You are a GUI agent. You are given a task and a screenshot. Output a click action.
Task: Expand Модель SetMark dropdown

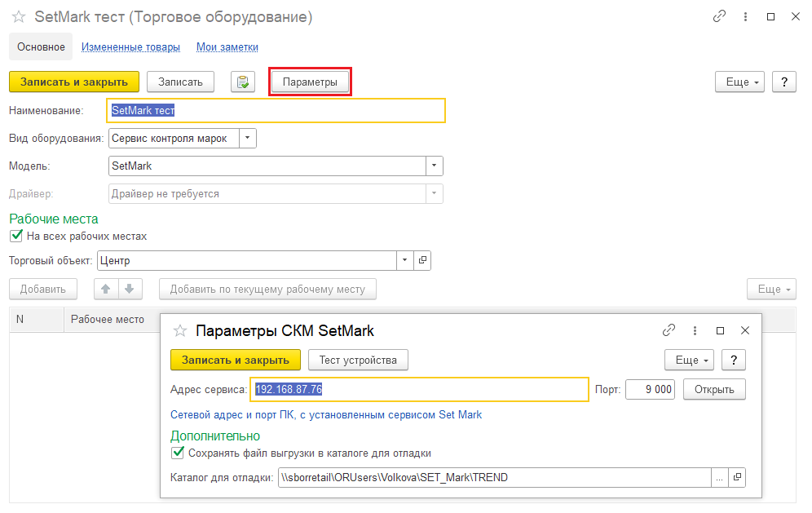(434, 166)
